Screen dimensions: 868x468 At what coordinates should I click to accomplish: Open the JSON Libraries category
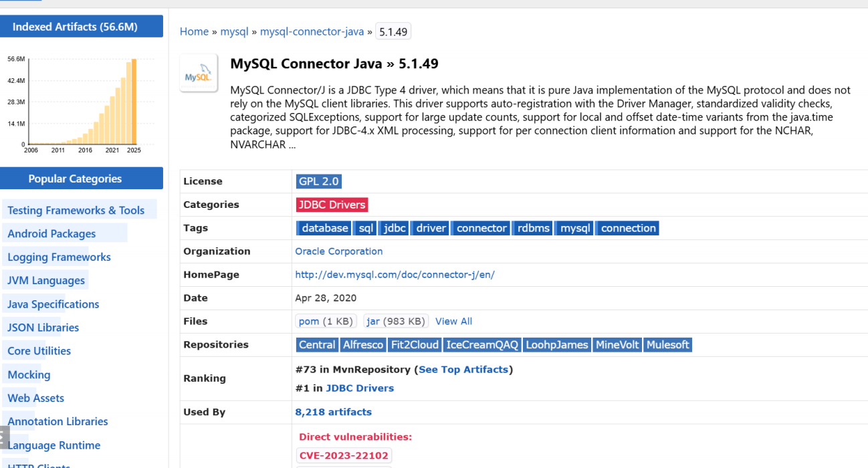point(43,328)
